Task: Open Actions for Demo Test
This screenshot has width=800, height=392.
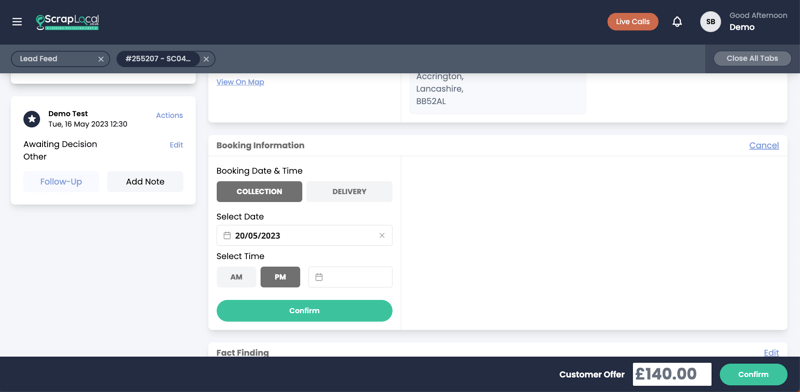Action: point(169,115)
